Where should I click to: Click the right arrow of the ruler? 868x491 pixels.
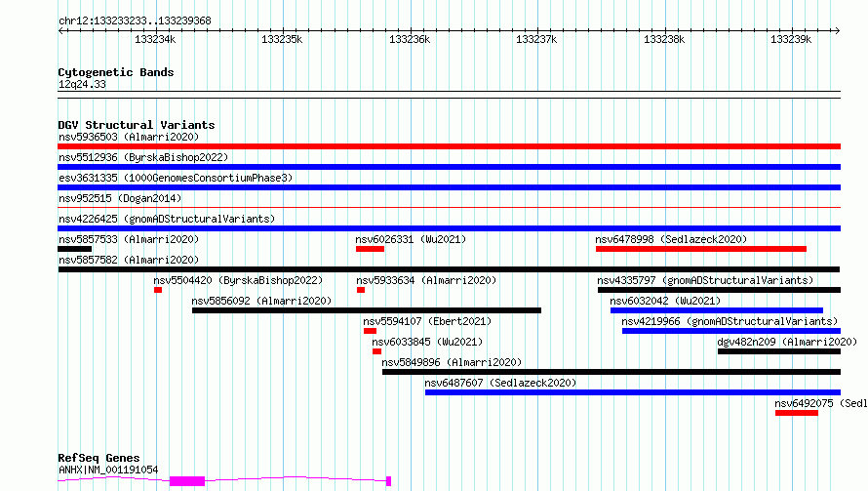point(838,31)
